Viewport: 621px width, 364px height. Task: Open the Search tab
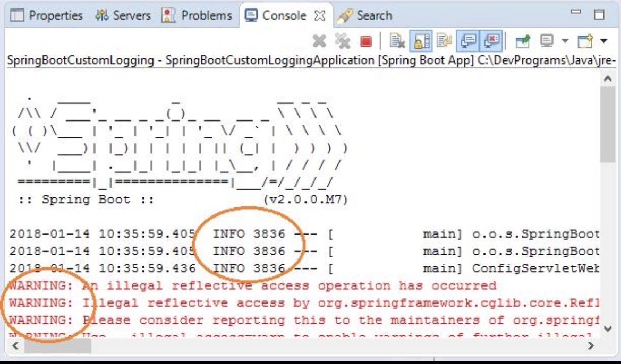coord(365,15)
